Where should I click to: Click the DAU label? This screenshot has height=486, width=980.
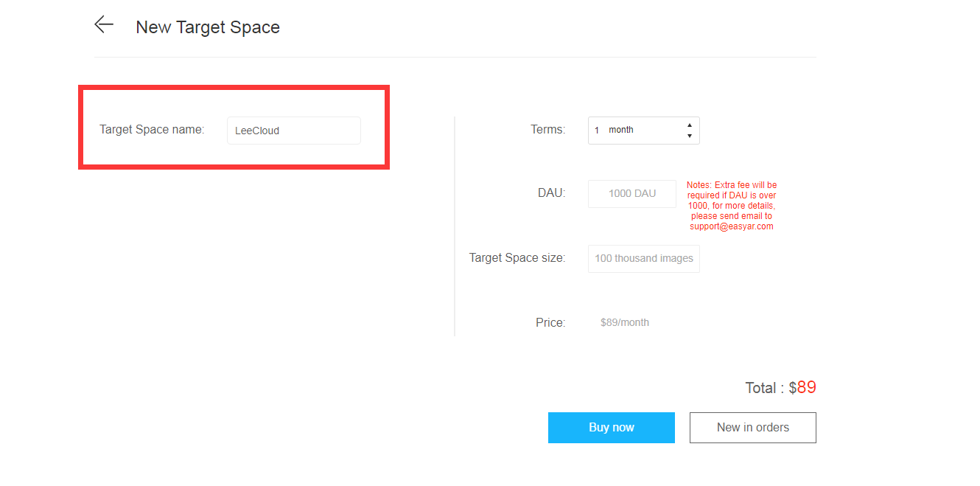coord(550,192)
